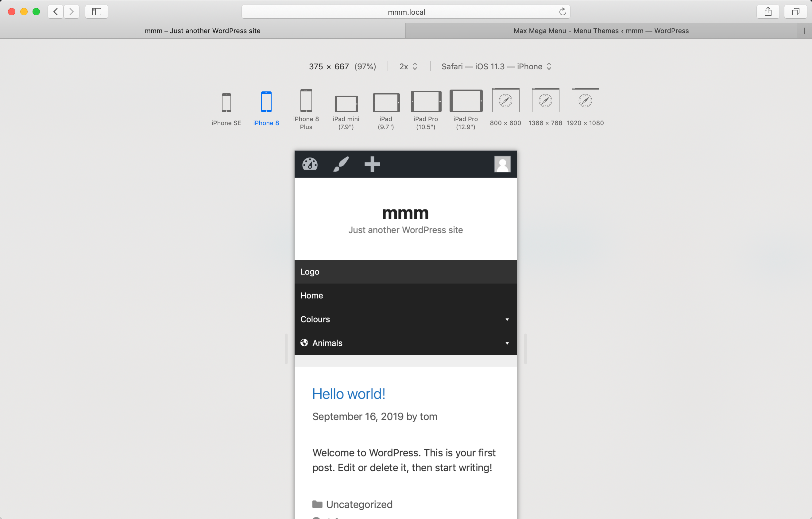This screenshot has width=812, height=519.
Task: Reload the page with refresh icon
Action: point(563,12)
